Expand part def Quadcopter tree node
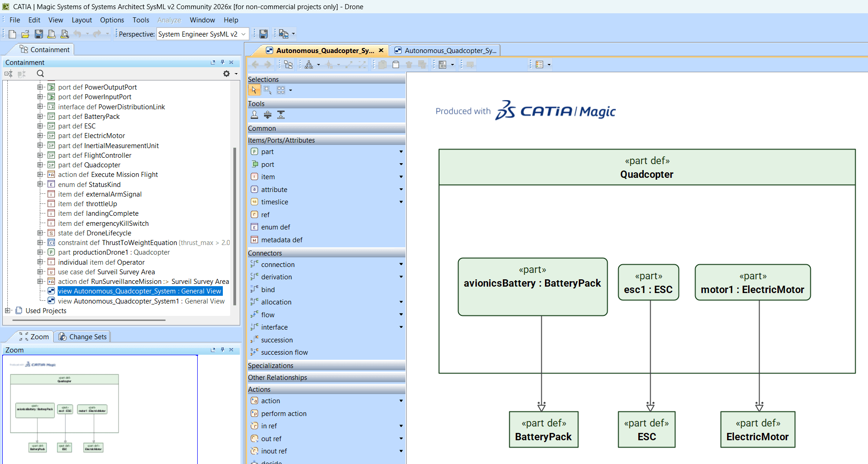This screenshot has height=464, width=868. 40,165
